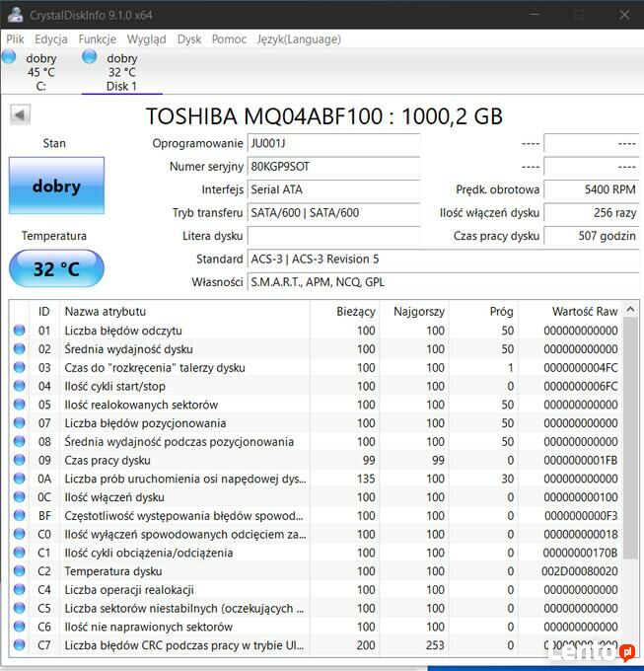Viewport: 644px width, 671px height.
Task: Click status dot for attribute 09 Czas pracy dysku
Action: tap(20, 460)
